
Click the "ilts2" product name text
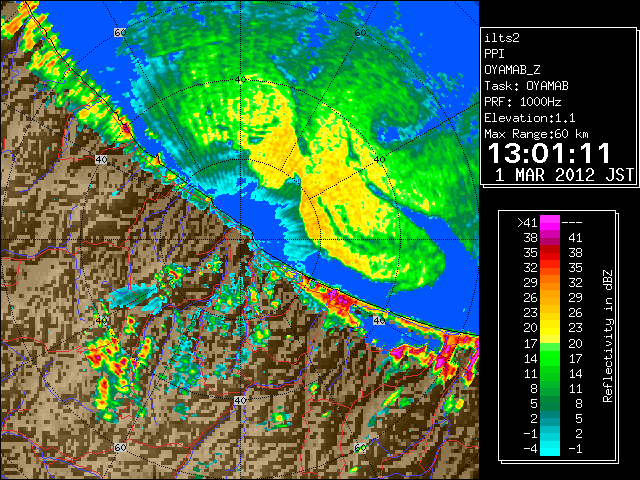tap(502, 38)
